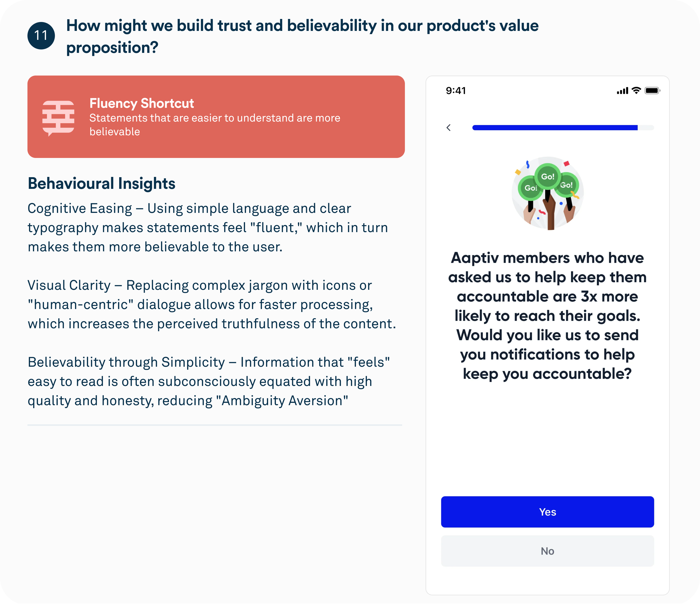This screenshot has width=700, height=605.
Task: Select the Behavioural Insights heading
Action: click(x=101, y=184)
